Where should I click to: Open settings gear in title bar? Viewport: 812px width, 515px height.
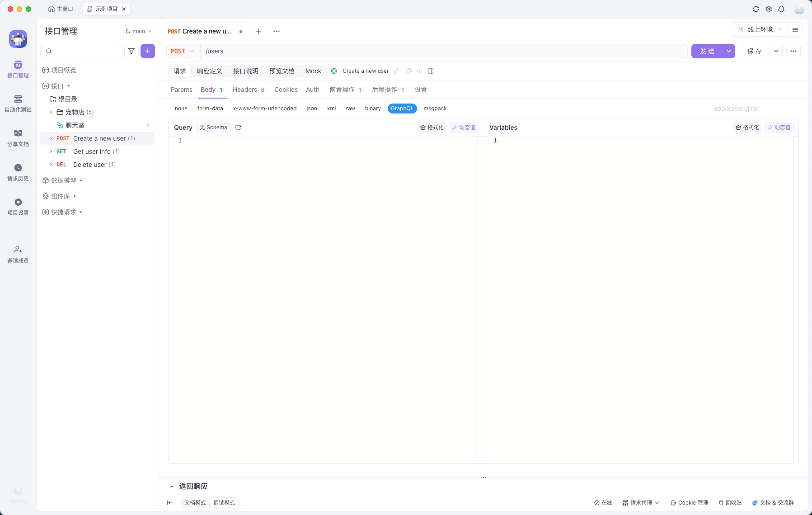pyautogui.click(x=769, y=9)
